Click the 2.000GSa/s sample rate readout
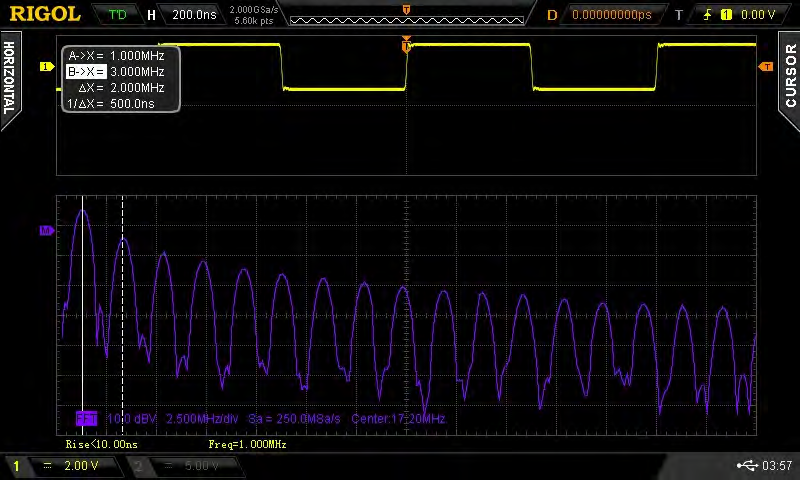This screenshot has height=480, width=800. tap(254, 10)
